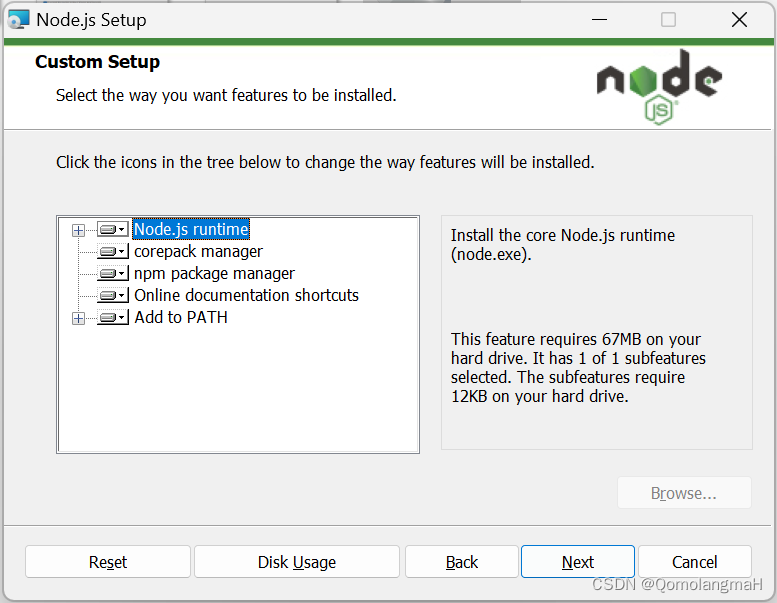Close the Node.js Setup window
The height and width of the screenshot is (603, 777).
pos(739,20)
